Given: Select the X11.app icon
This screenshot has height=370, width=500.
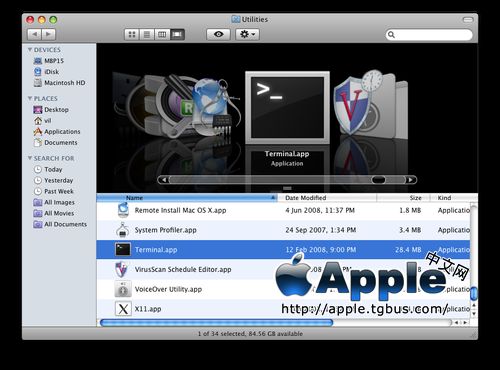Looking at the screenshot, I should click(x=123, y=309).
